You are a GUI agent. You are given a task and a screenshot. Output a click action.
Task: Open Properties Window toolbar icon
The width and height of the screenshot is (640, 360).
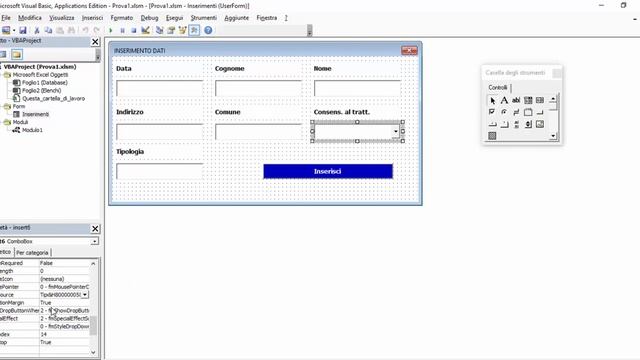point(171,30)
